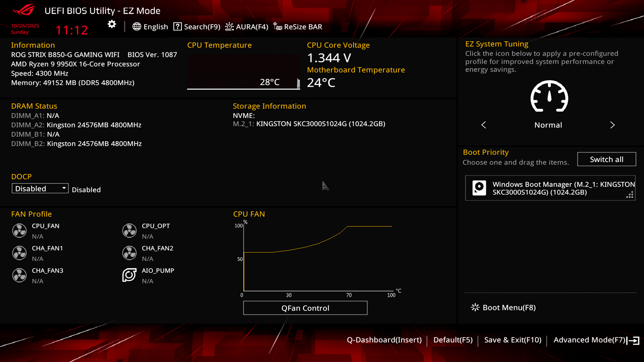The width and height of the screenshot is (644, 362).
Task: Open Search(F9) question mark icon
Action: pyautogui.click(x=177, y=26)
